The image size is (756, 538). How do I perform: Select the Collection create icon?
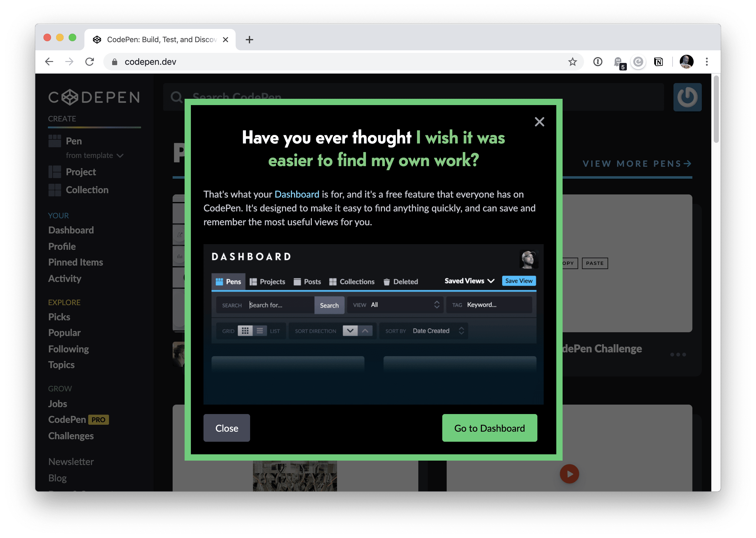(55, 189)
